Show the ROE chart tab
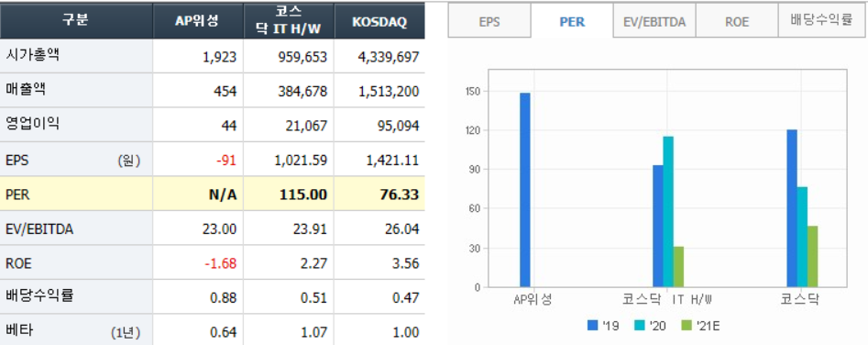The image size is (868, 345). click(737, 22)
